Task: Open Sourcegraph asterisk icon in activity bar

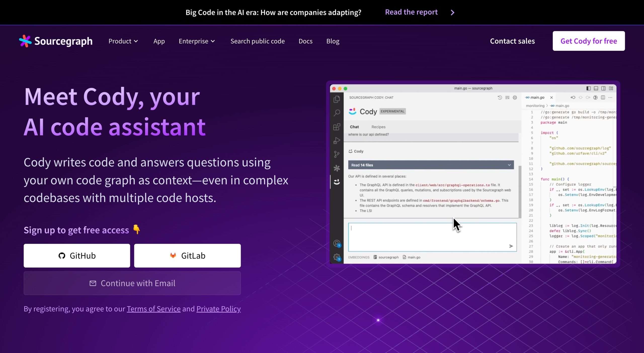Action: (x=337, y=168)
